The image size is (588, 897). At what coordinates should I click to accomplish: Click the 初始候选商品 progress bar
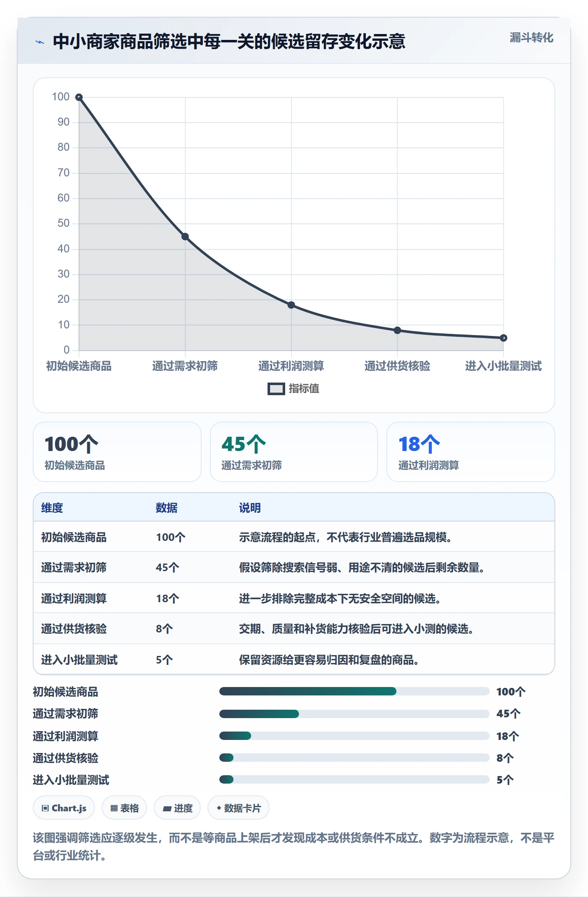pyautogui.click(x=354, y=691)
